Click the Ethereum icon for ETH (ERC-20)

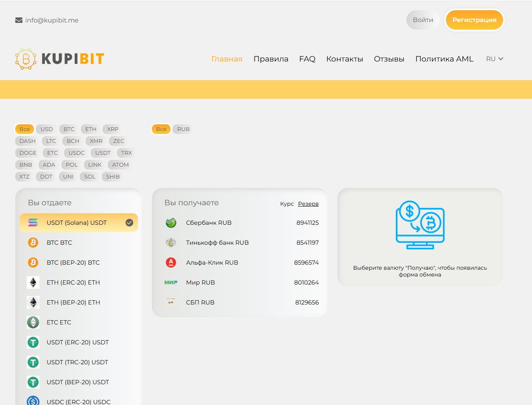(33, 282)
